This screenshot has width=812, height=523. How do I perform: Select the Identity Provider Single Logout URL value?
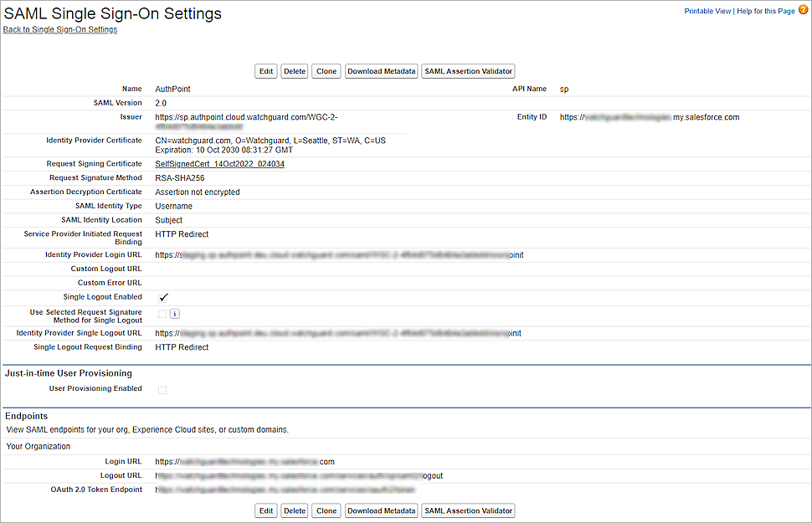tap(338, 334)
